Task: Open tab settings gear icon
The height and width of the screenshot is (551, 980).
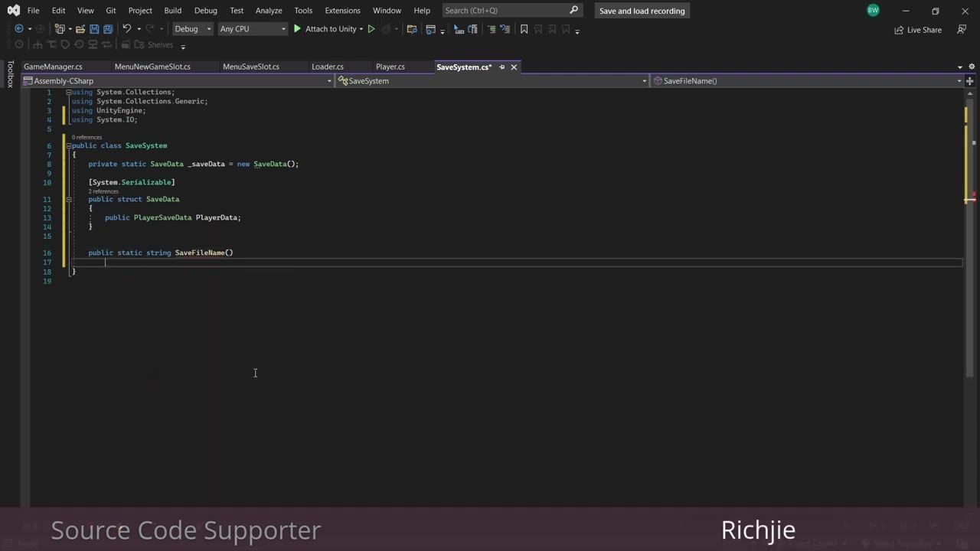Action: [971, 67]
